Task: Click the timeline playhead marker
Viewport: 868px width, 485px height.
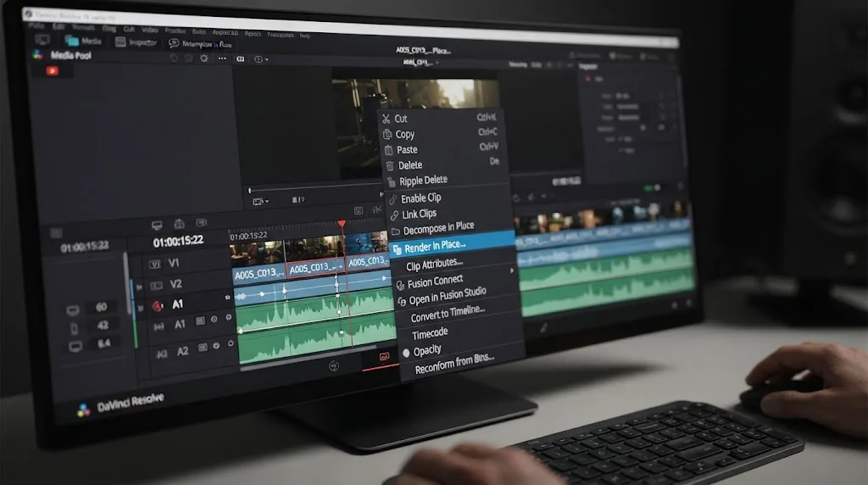Action: 342,223
